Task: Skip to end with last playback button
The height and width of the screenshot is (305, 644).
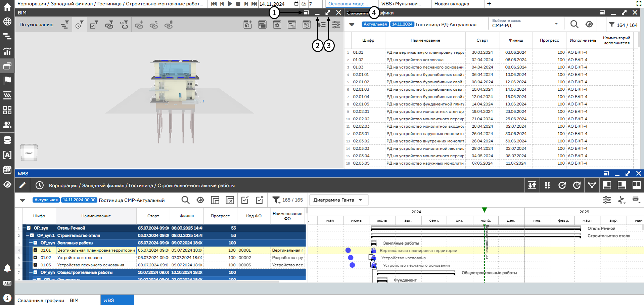Action: (x=254, y=4)
